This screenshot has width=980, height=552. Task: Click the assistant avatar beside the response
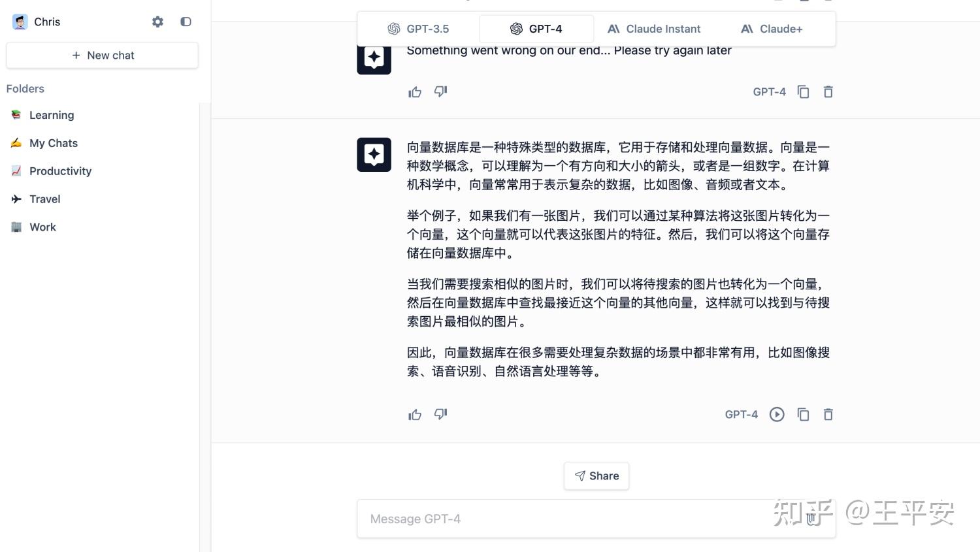(x=374, y=154)
